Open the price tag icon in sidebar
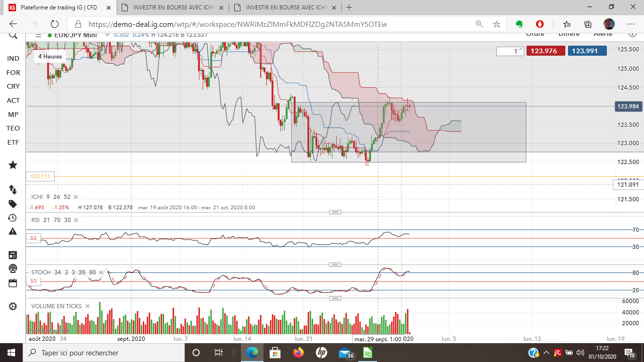Viewport: 644px width, 362px height. pos(13,204)
